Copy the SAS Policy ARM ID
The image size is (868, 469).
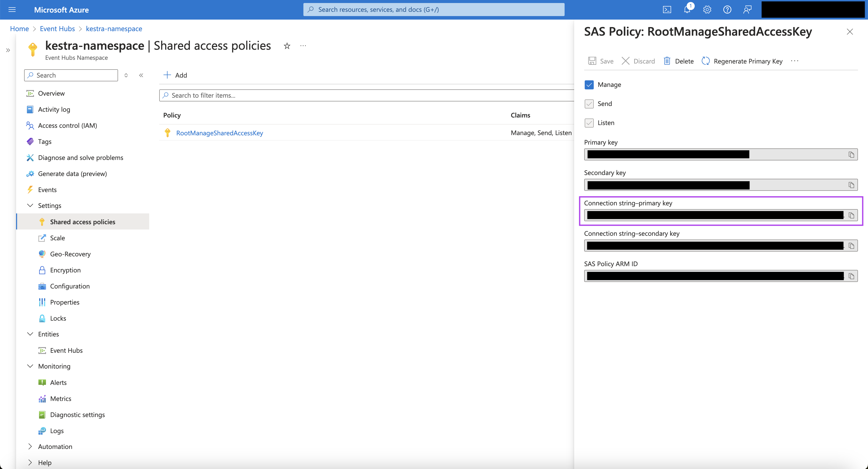[x=851, y=276]
